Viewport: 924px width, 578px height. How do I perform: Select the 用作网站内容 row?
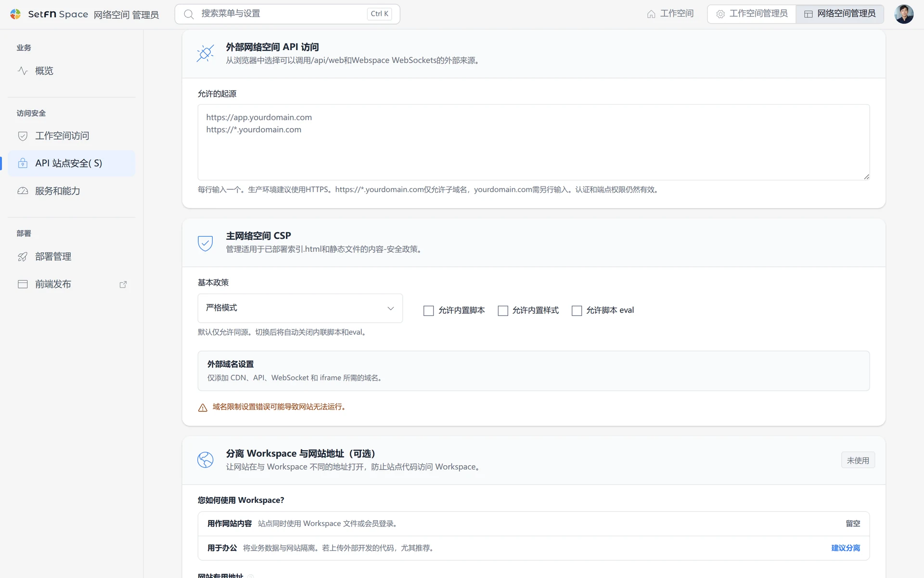(x=533, y=524)
